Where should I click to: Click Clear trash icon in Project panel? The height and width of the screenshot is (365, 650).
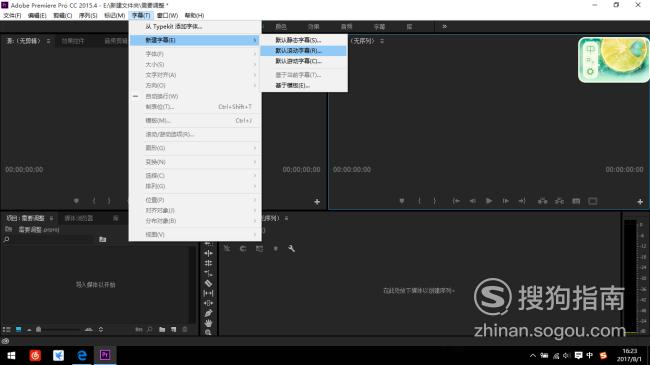(185, 330)
